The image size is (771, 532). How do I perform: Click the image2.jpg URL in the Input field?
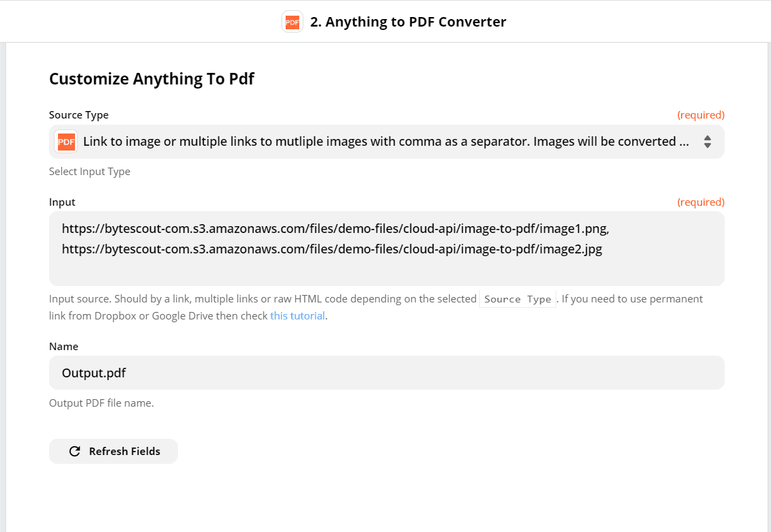(331, 249)
